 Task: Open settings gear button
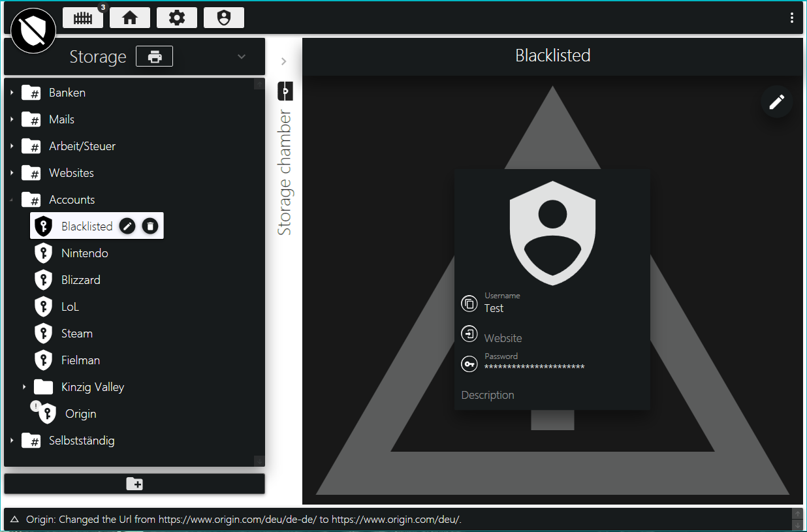click(177, 18)
